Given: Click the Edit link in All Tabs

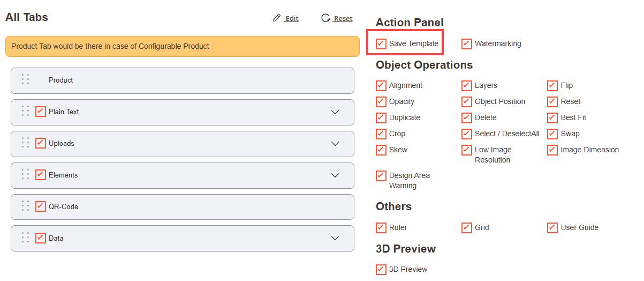Looking at the screenshot, I should point(291,19).
